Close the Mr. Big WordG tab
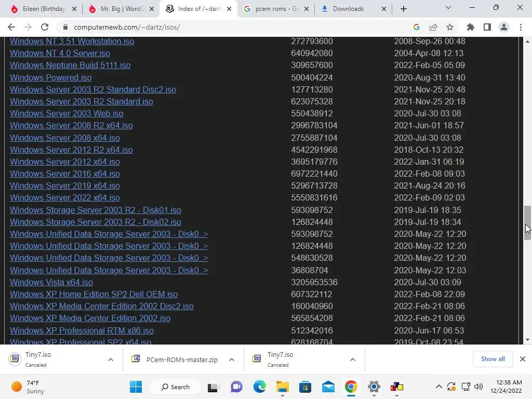This screenshot has width=532, height=399. click(x=152, y=9)
